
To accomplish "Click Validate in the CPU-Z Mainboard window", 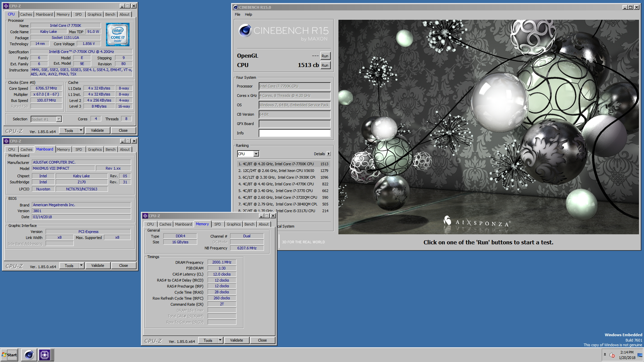I will pos(98,265).
